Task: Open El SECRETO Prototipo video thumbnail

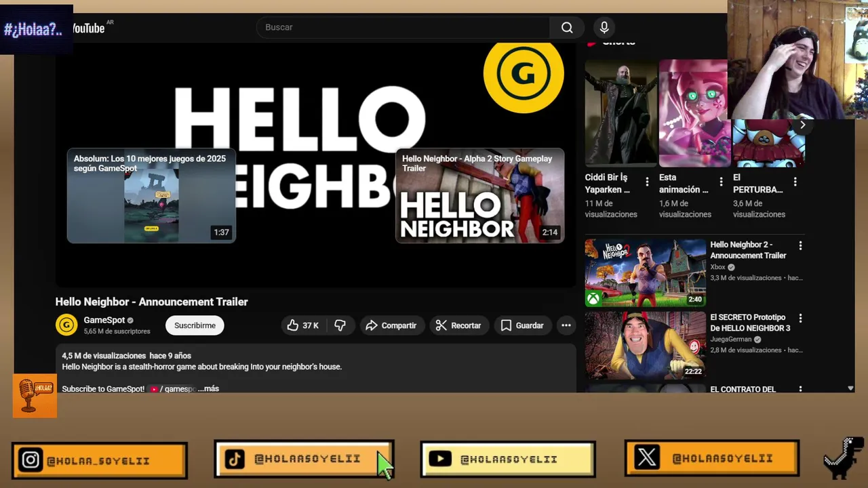Action: point(646,345)
